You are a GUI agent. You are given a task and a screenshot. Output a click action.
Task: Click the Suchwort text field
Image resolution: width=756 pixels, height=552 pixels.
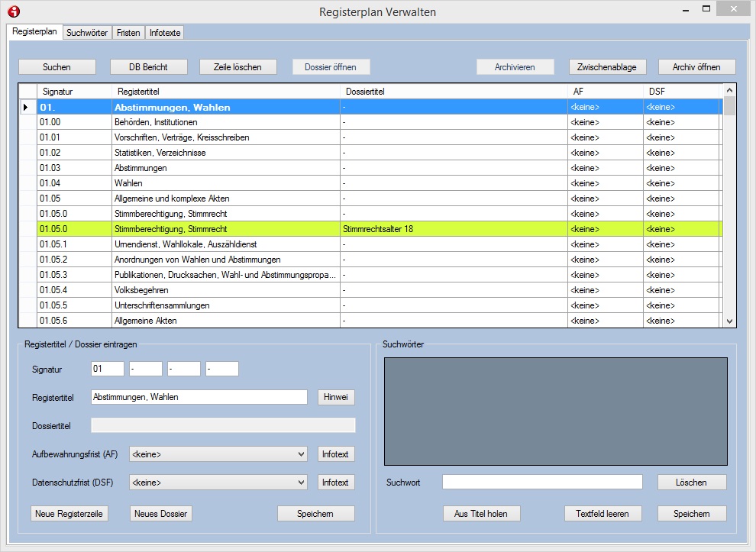tap(542, 483)
